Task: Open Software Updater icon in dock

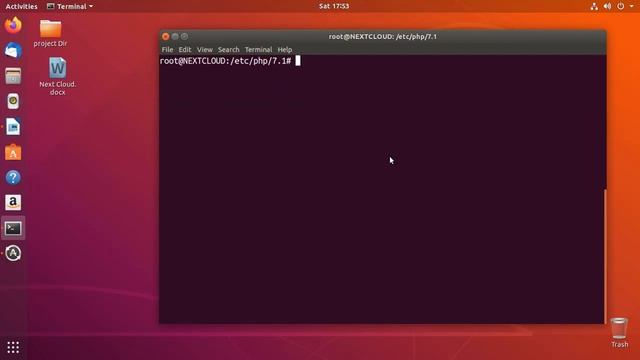Action: (13, 253)
